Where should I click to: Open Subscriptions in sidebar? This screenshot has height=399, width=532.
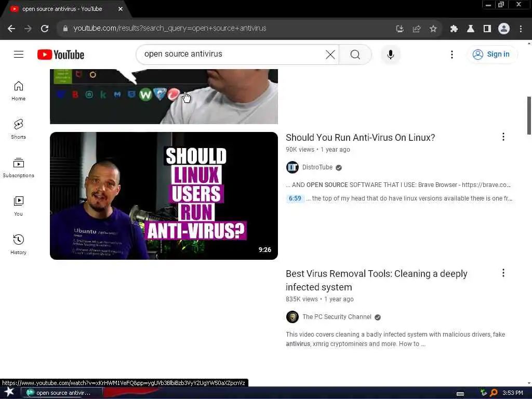tap(18, 168)
